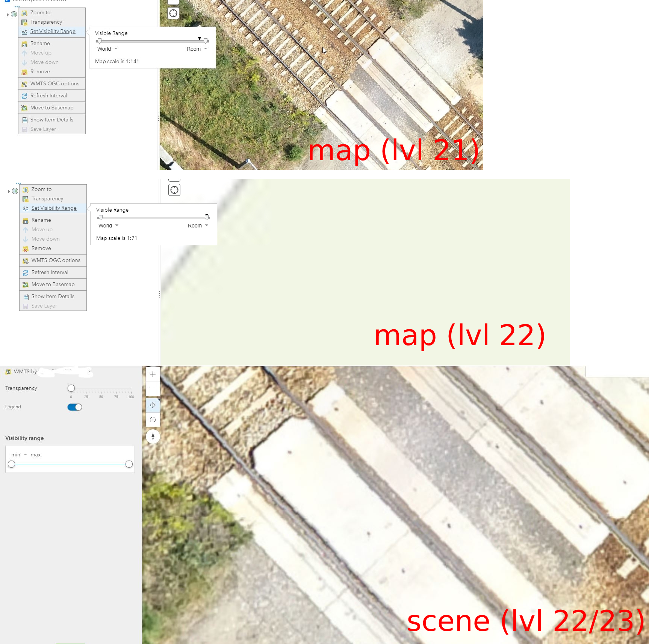Expand the layer tree arrow beside lvl 21 menu
This screenshot has width=649, height=644.
click(x=8, y=15)
